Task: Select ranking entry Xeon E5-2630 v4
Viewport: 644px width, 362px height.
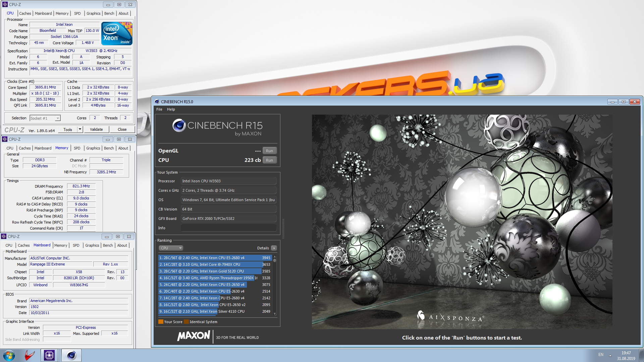Action: [x=215, y=291]
